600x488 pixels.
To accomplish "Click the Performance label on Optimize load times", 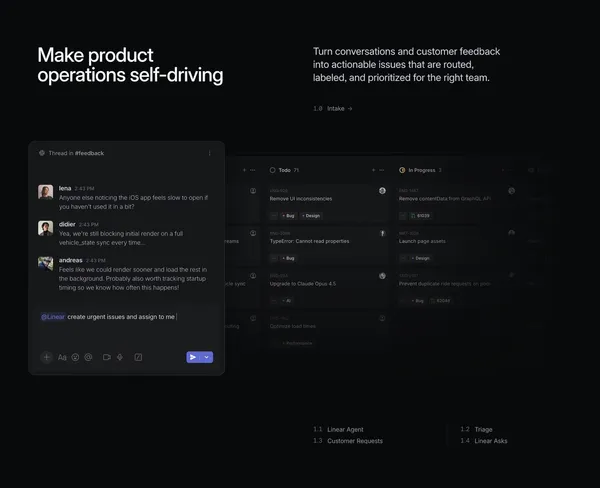I will coord(297,343).
